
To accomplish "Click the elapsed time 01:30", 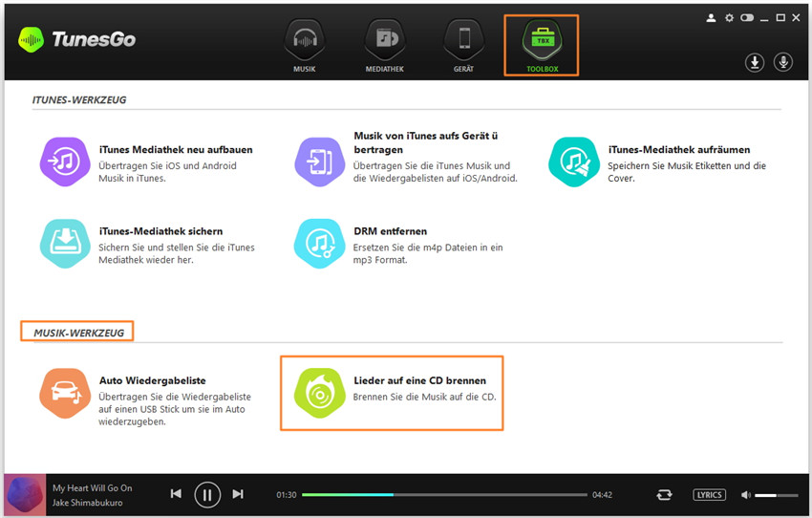I will (287, 495).
